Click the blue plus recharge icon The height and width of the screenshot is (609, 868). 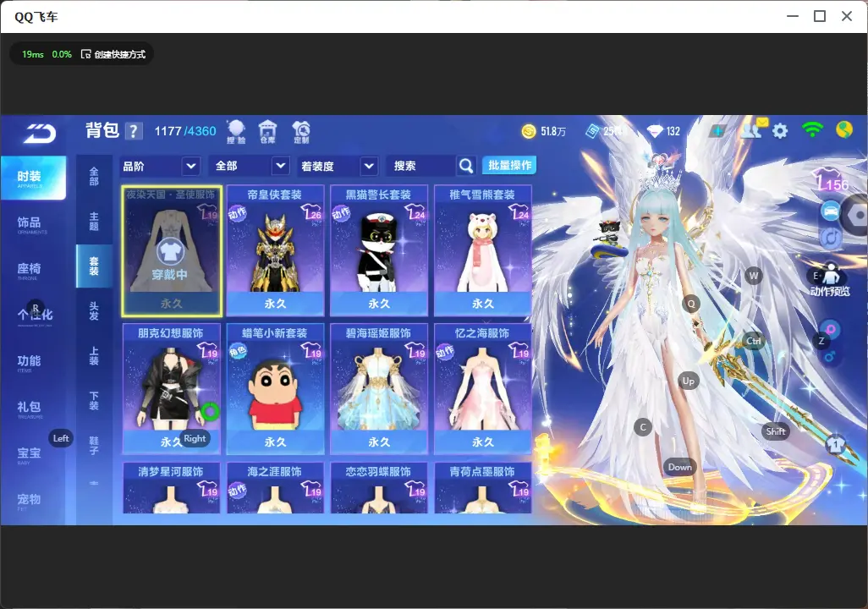(717, 131)
